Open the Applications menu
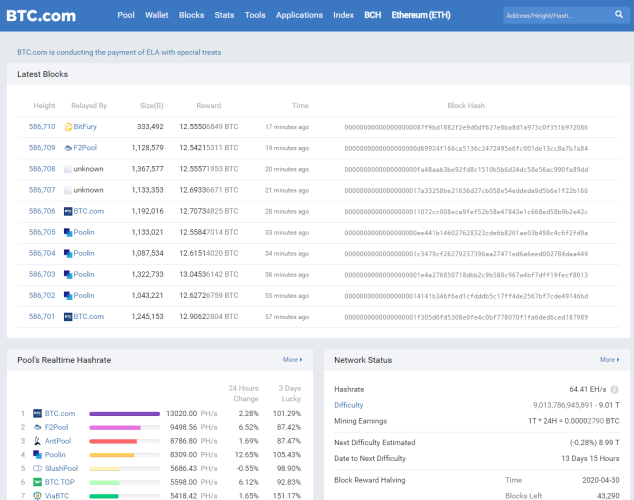This screenshot has height=500, width=634. 299,15
